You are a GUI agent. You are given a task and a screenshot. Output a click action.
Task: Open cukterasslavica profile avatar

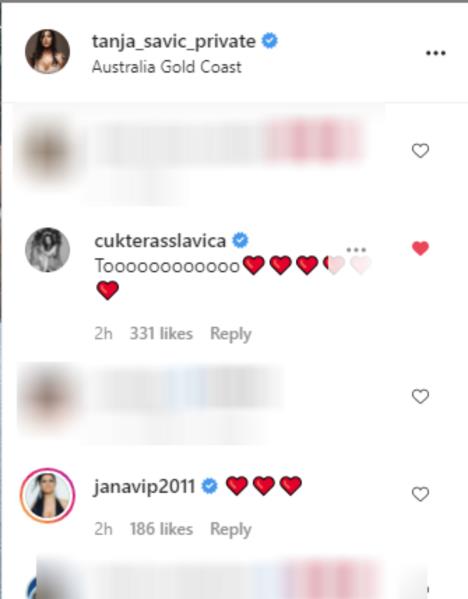[47, 250]
